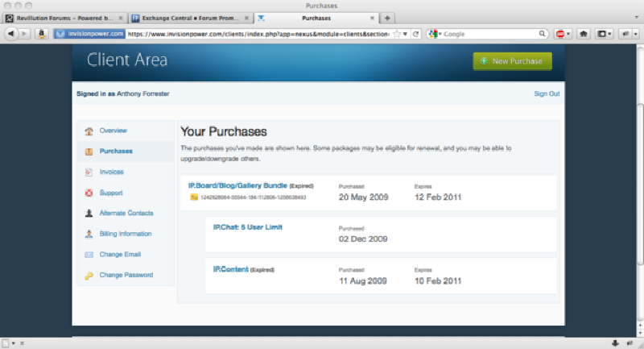Bookmark page with the star icon

[x=397, y=34]
